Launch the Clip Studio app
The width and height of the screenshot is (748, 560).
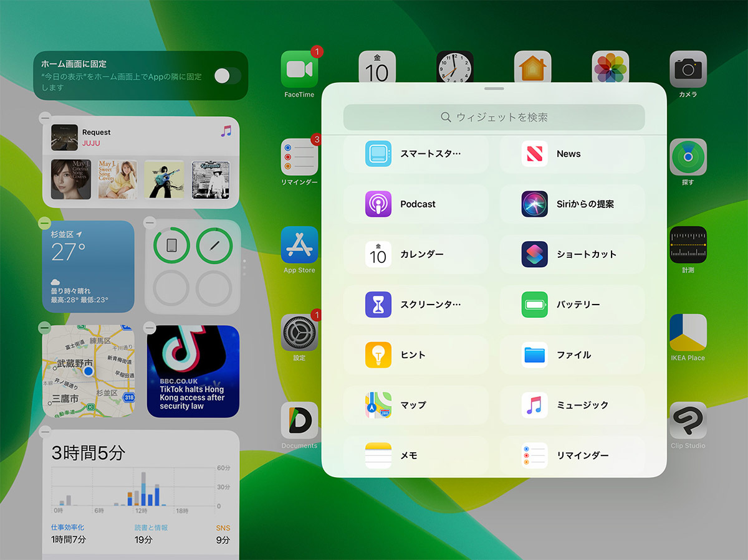pos(688,420)
